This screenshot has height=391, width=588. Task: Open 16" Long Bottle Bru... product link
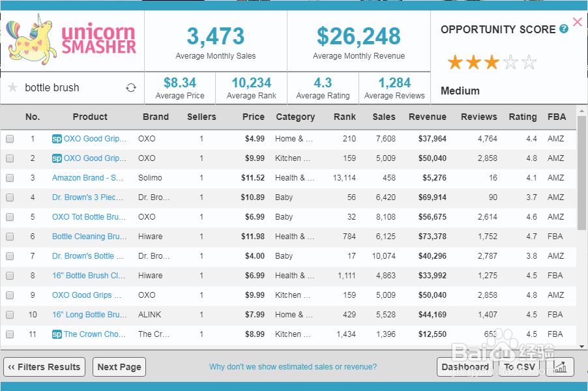[x=89, y=315]
